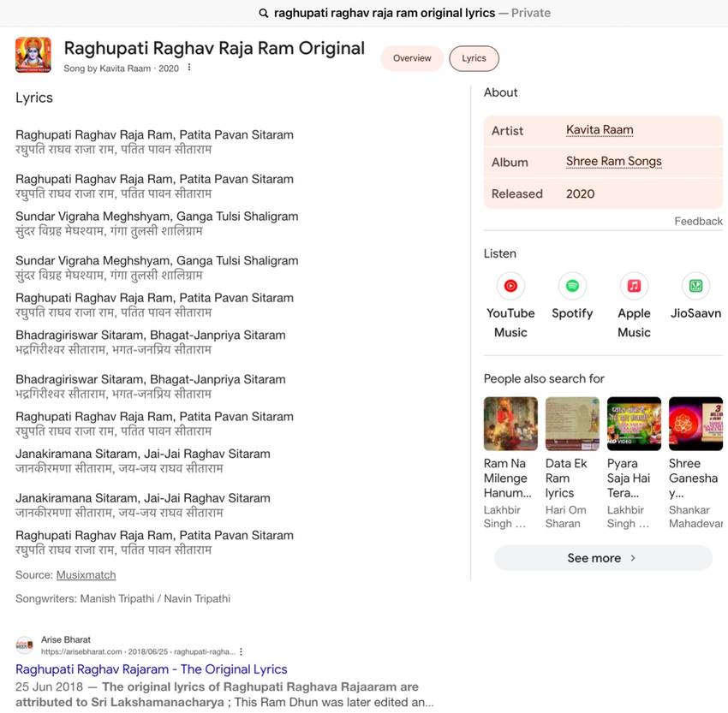Click the 'Private' label in address bar
Screen dimensions: 728x713
coord(531,13)
